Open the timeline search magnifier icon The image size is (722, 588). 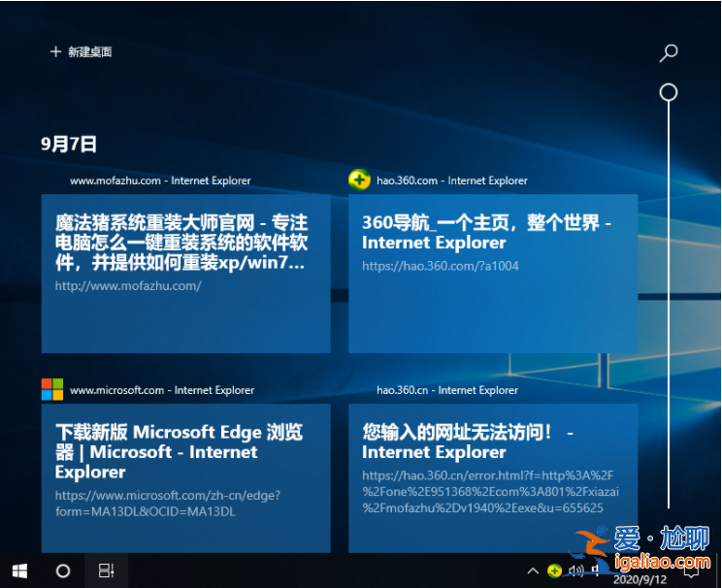668,52
